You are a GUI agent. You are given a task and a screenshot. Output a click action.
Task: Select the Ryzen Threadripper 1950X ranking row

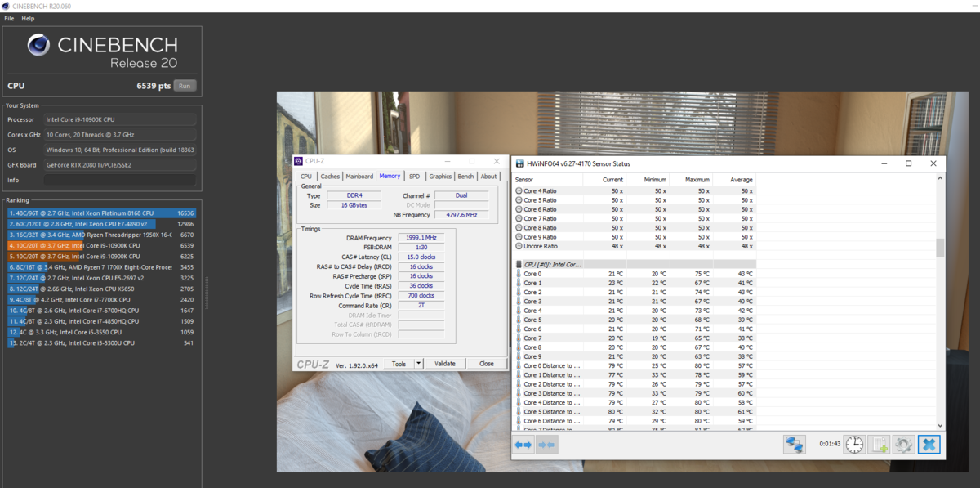click(x=102, y=235)
